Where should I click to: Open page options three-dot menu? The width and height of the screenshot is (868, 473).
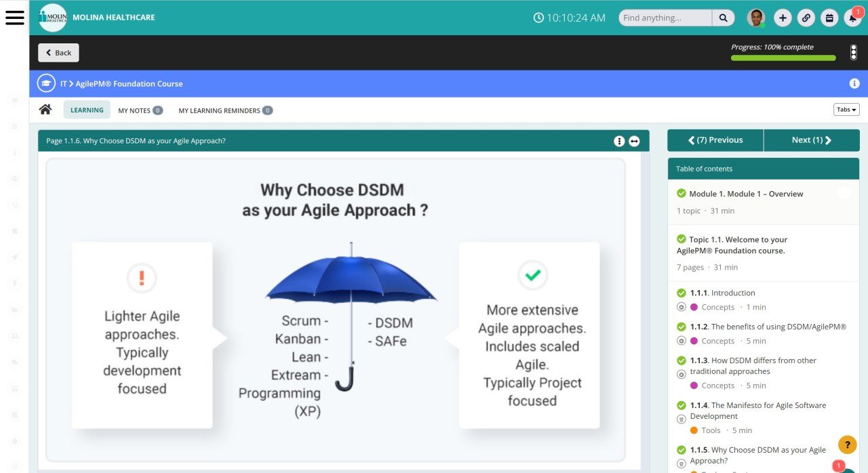tap(619, 141)
